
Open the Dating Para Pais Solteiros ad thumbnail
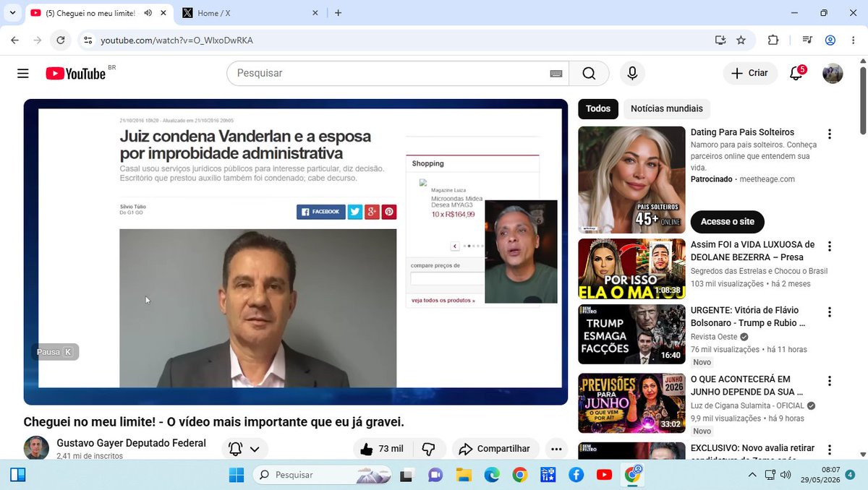[x=631, y=180]
